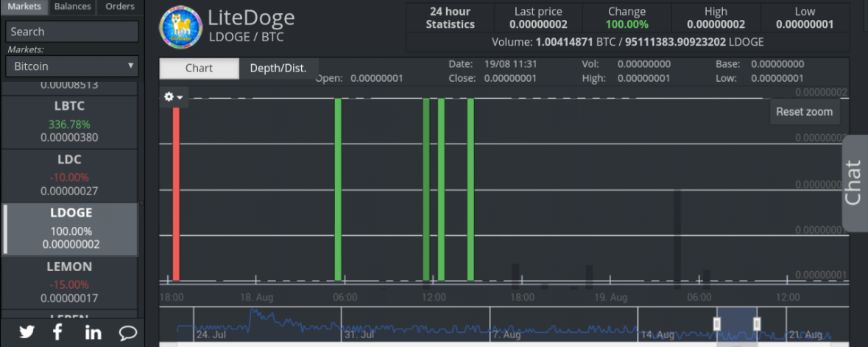
Task: Click the -10.00% LDC change value
Action: point(69,178)
